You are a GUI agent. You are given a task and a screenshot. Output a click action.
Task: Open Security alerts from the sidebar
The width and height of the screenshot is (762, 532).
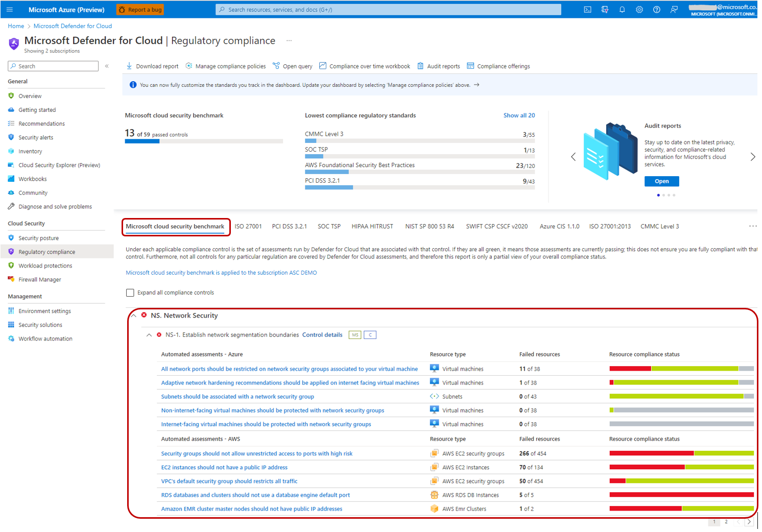point(36,137)
